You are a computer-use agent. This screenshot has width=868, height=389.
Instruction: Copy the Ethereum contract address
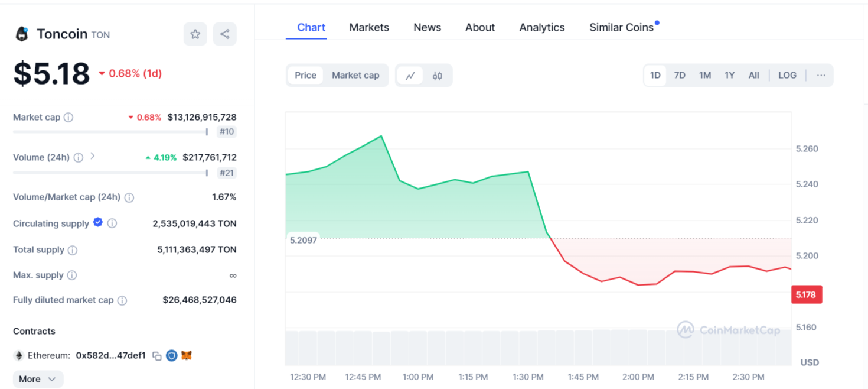tap(156, 356)
